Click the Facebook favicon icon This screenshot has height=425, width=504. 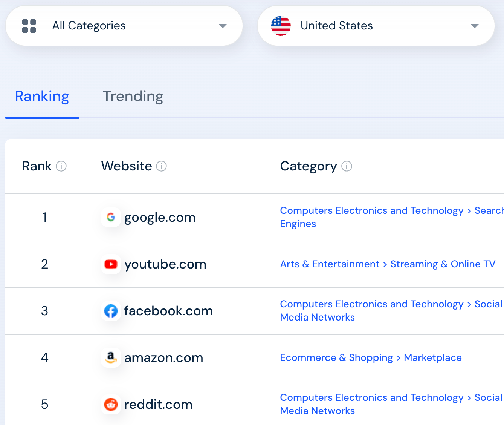[111, 311]
